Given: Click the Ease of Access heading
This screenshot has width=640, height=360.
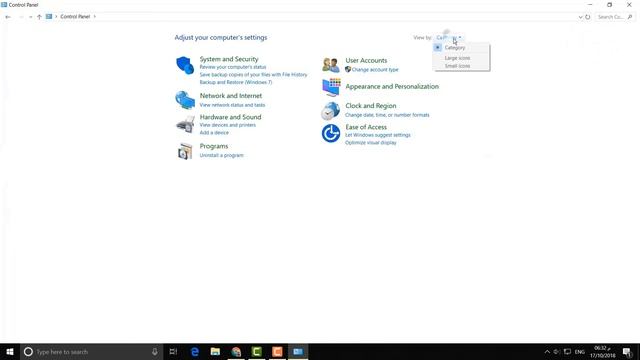Looking at the screenshot, I should [x=366, y=127].
